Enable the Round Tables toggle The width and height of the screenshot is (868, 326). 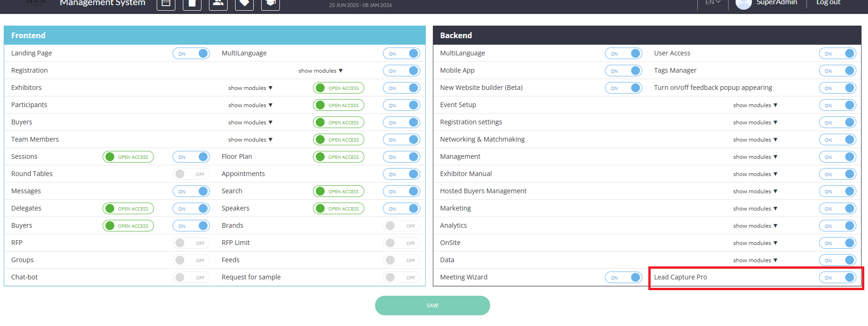pyautogui.click(x=191, y=174)
